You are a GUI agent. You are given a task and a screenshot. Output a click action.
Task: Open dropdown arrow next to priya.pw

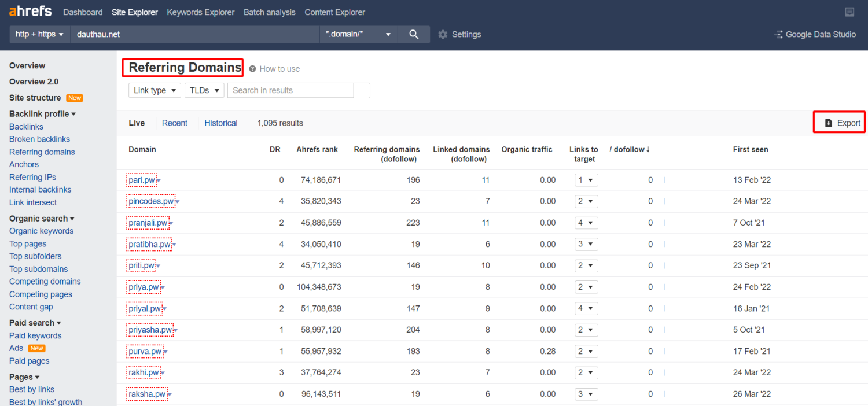click(163, 288)
